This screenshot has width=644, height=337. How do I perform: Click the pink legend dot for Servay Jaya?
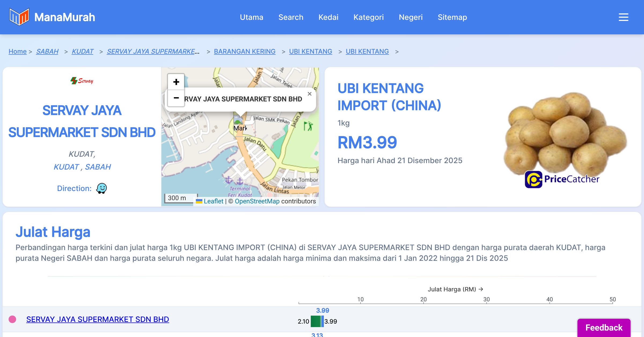click(12, 319)
